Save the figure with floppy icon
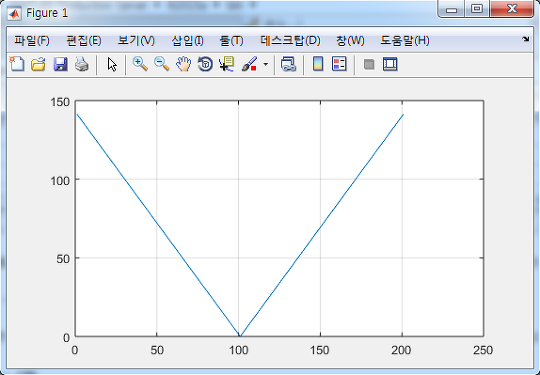Viewport: 540px width, 375px height. 60,64
